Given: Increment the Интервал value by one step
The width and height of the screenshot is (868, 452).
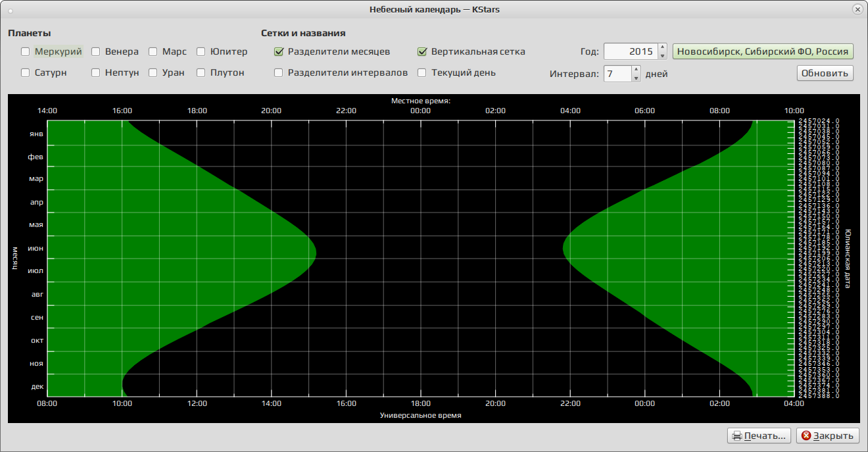Looking at the screenshot, I should [636, 70].
